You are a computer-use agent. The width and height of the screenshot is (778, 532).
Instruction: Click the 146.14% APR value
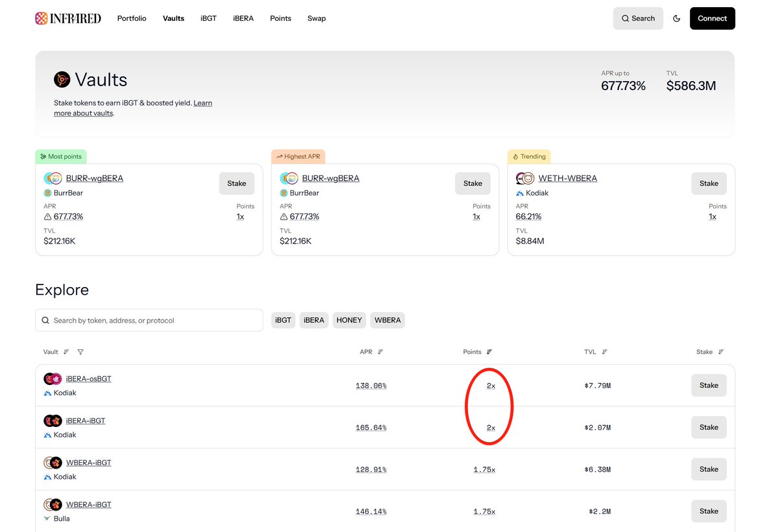[x=371, y=511]
